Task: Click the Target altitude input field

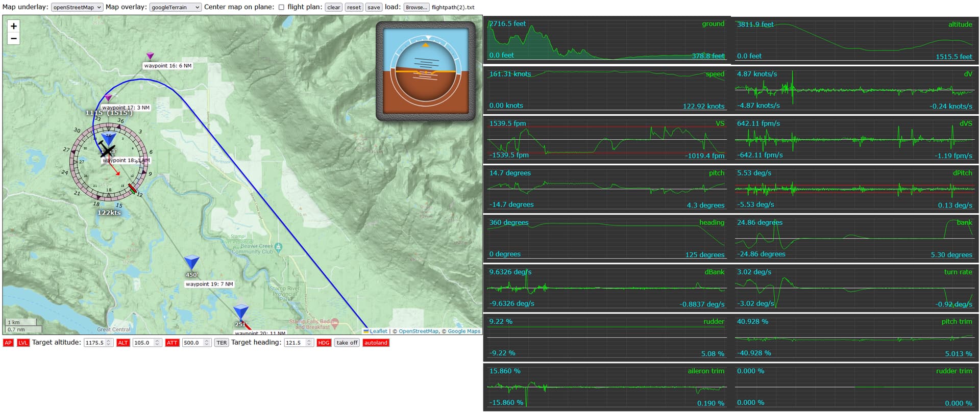Action: (95, 343)
